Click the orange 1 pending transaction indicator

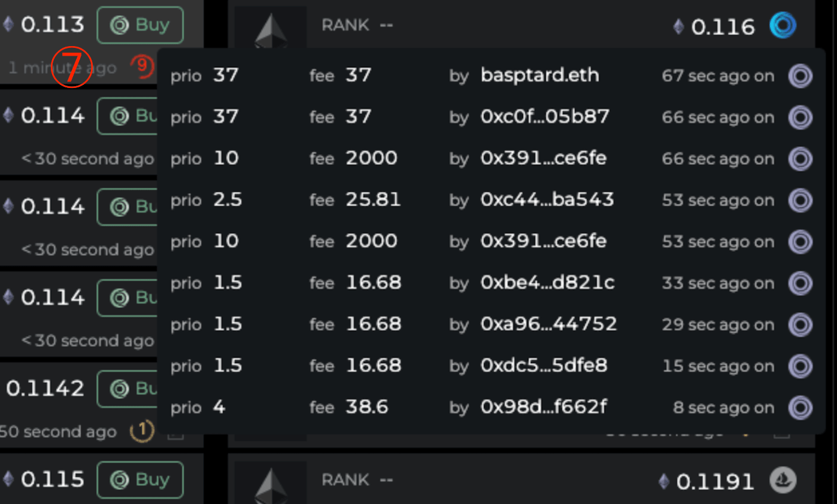(142, 431)
